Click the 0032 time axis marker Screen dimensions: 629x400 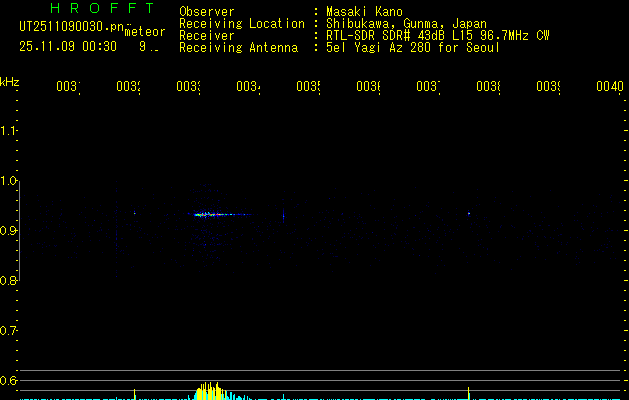click(128, 86)
